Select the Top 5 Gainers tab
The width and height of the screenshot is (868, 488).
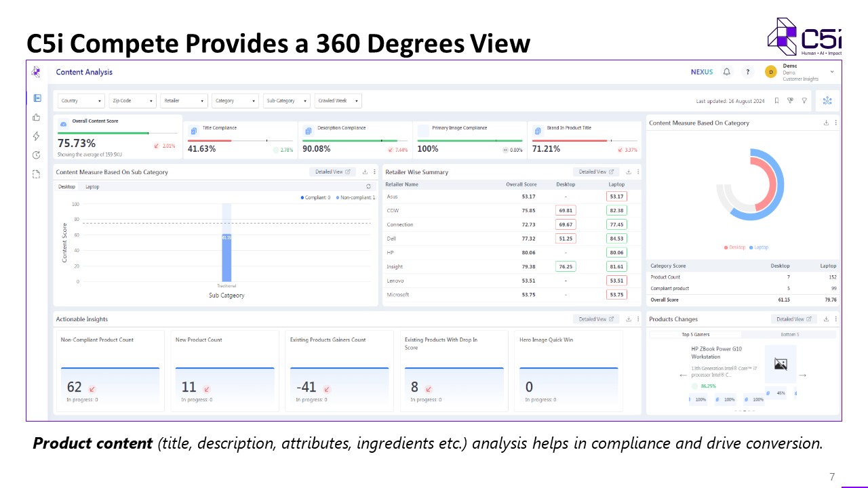[695, 335]
